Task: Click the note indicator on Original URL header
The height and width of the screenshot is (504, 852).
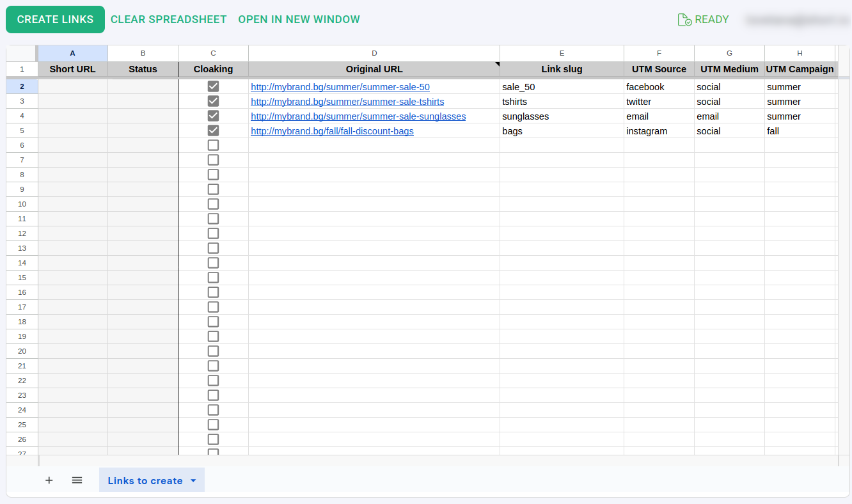Action: [497, 64]
